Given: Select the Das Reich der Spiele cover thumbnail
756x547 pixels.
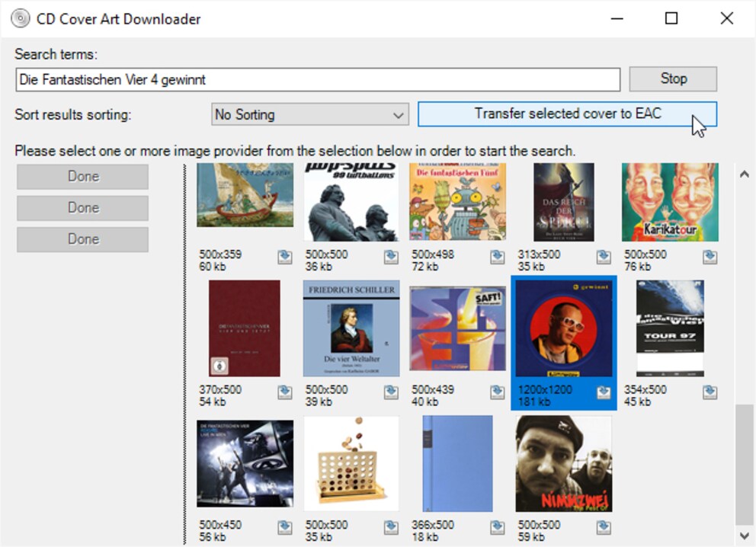Looking at the screenshot, I should (x=564, y=202).
